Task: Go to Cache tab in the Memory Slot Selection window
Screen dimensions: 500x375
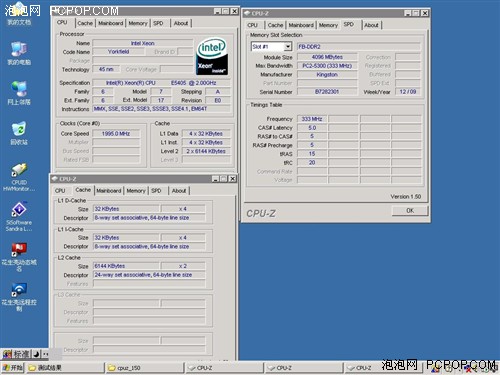Action: (275, 25)
